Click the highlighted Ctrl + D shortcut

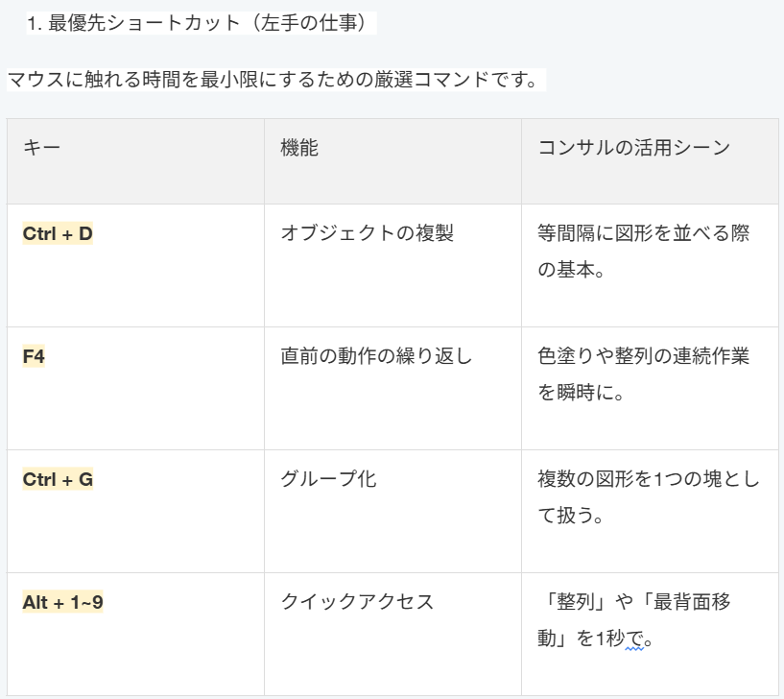click(58, 233)
